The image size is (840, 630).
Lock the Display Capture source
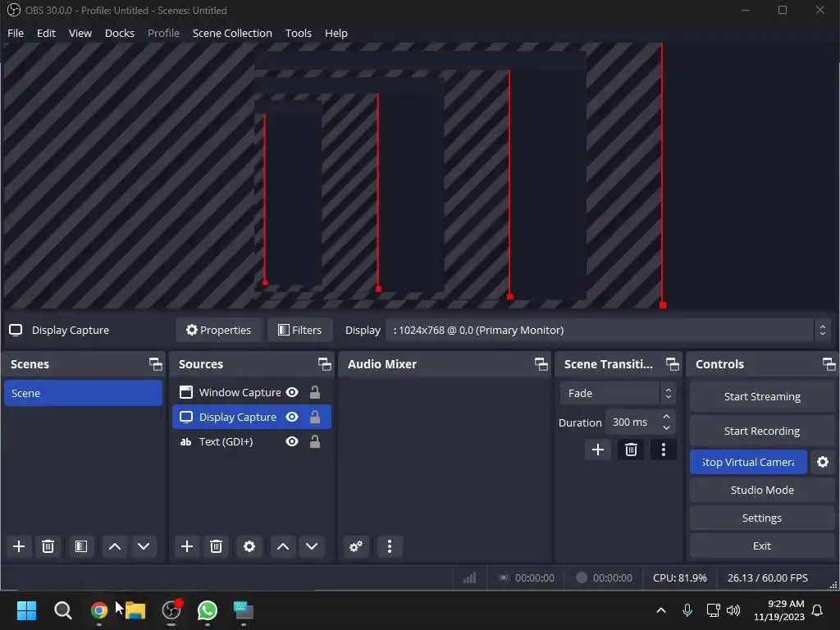[315, 417]
